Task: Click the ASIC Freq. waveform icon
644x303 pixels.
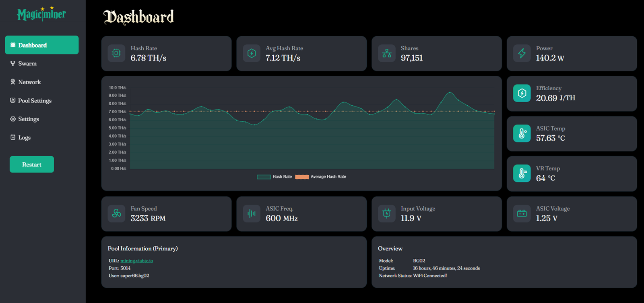Action: tap(252, 214)
